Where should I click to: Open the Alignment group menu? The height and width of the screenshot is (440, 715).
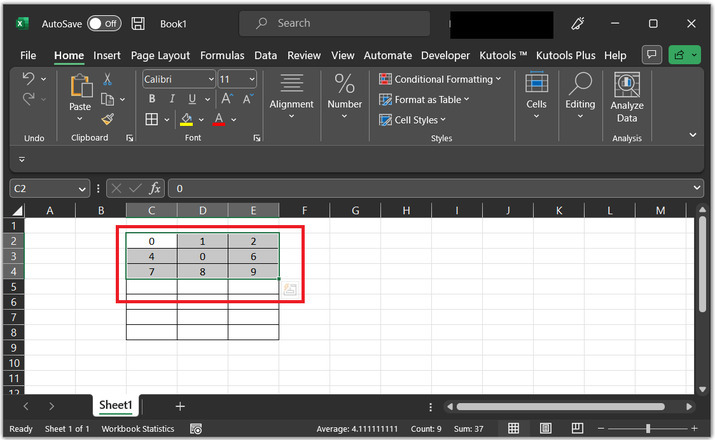[x=291, y=96]
